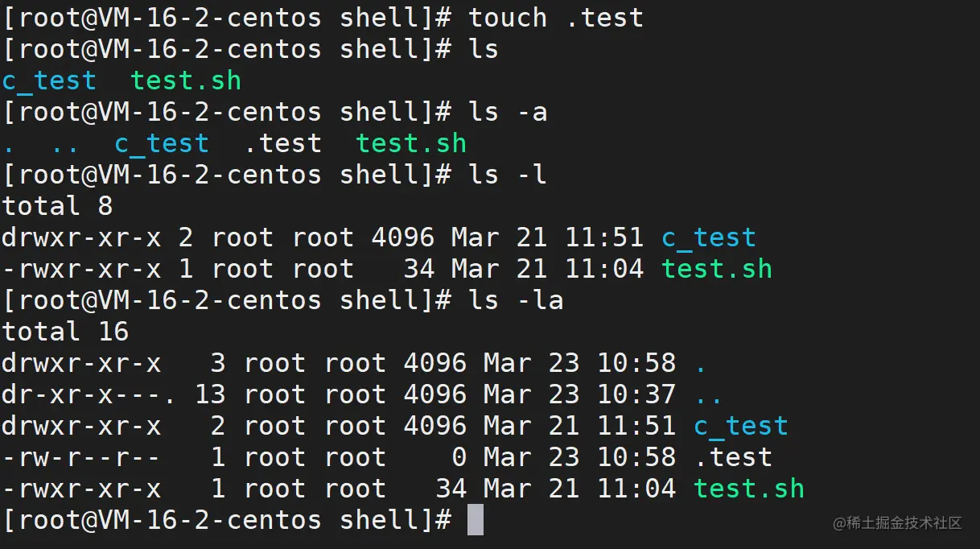Click the 'total 16' line
The width and height of the screenshot is (980, 549).
pyautogui.click(x=65, y=332)
